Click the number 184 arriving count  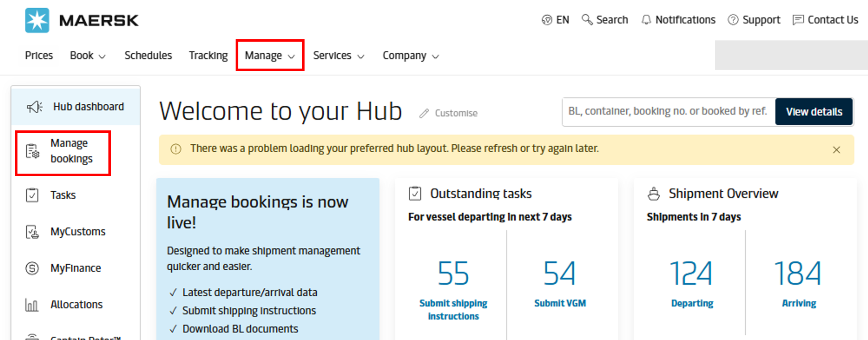tap(798, 274)
